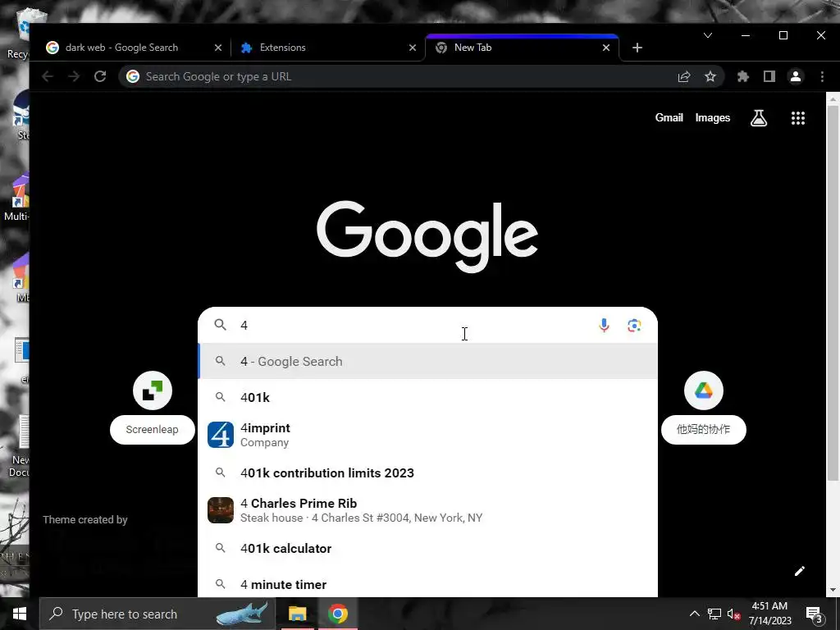Open File Explorer from the taskbar
The width and height of the screenshot is (840, 630).
pyautogui.click(x=297, y=614)
